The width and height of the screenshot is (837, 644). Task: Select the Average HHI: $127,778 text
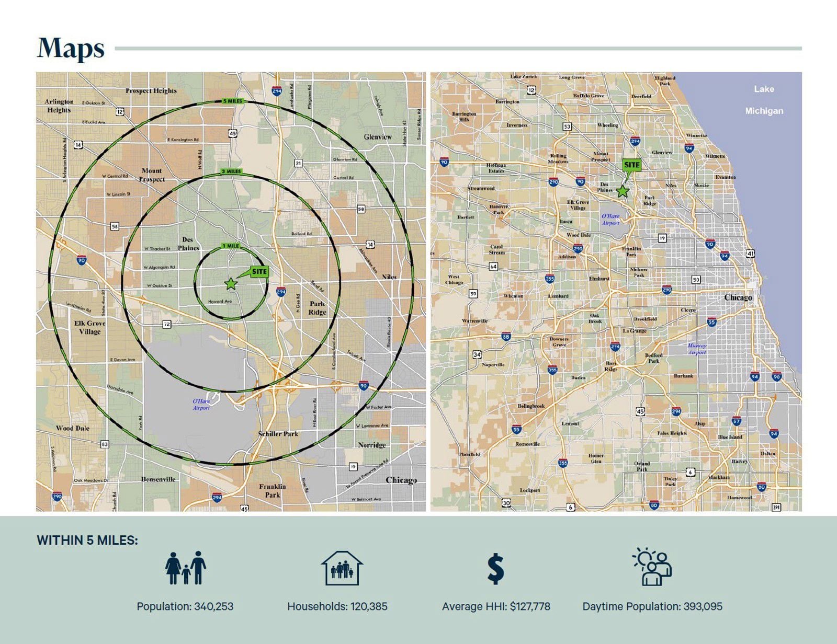pyautogui.click(x=495, y=606)
